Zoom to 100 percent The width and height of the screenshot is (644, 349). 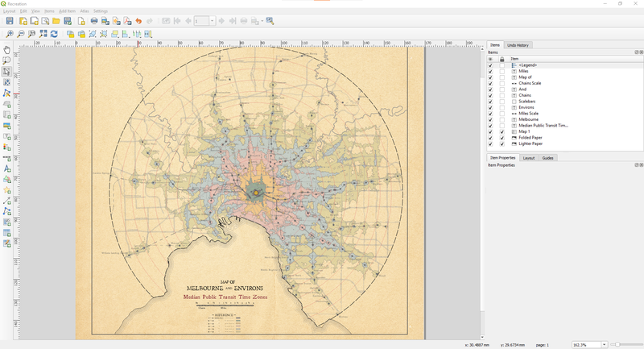click(x=31, y=34)
